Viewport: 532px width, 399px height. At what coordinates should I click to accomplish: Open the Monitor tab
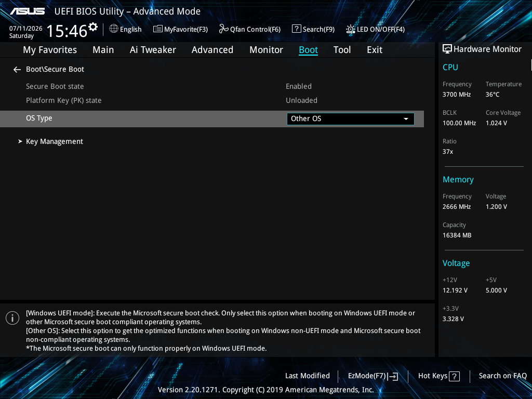point(266,50)
